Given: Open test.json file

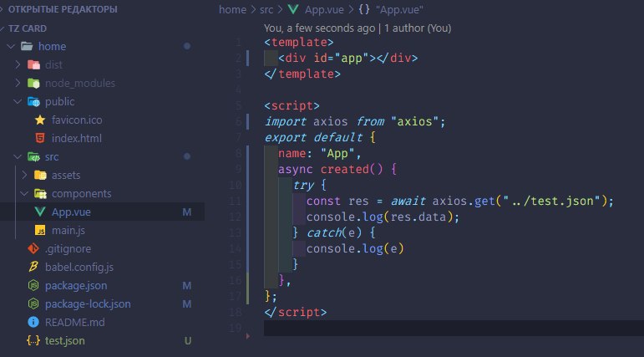Looking at the screenshot, I should (65, 340).
